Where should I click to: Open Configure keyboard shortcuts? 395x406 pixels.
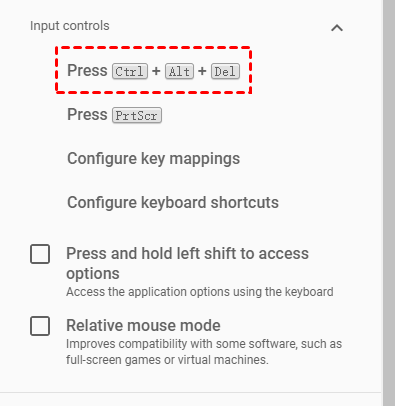173,203
